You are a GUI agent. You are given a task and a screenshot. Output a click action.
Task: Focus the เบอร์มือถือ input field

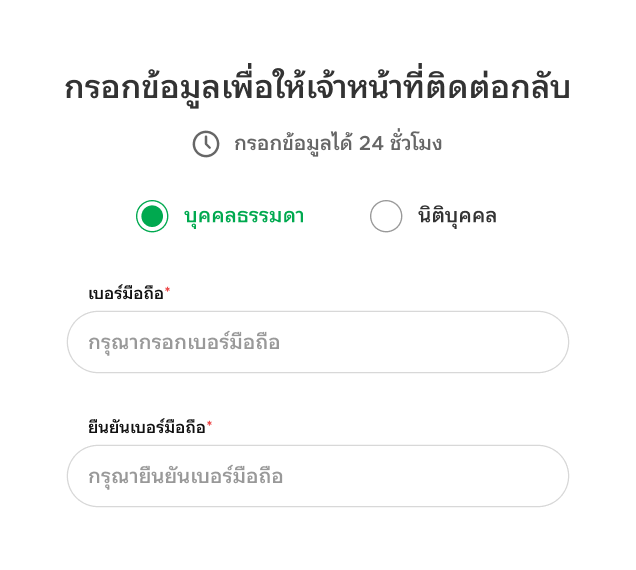pyautogui.click(x=318, y=342)
